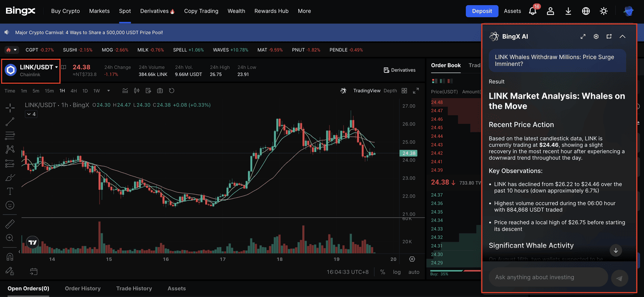Viewport: 644px width, 297px height.
Task: Open the BingX AI avatar icon
Action: 628,11
